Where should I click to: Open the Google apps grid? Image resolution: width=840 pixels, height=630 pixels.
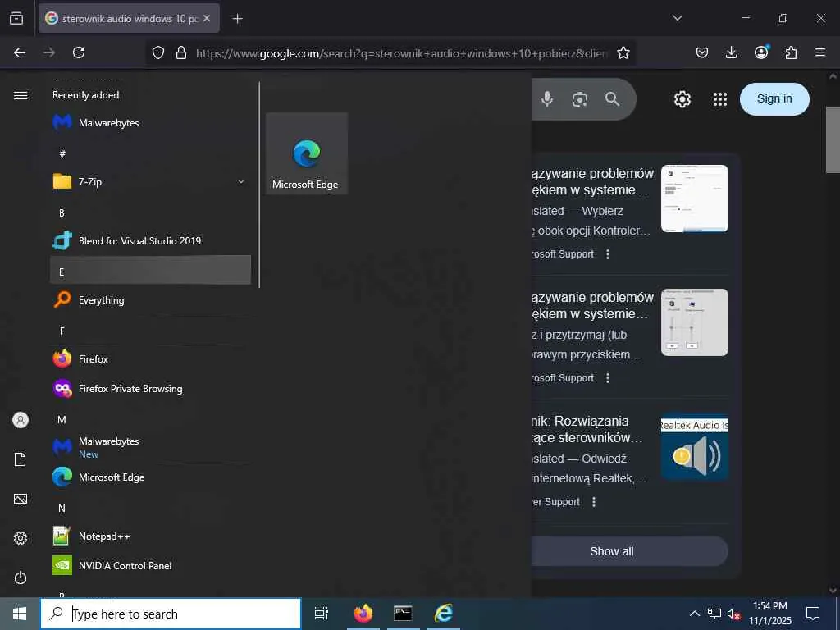[720, 99]
